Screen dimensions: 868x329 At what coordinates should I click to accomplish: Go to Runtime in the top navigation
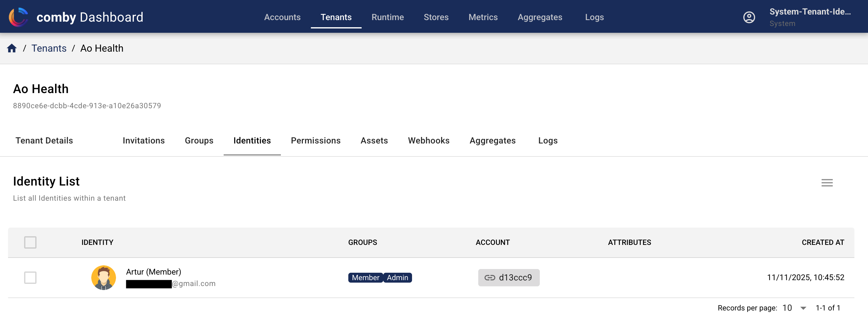tap(388, 17)
